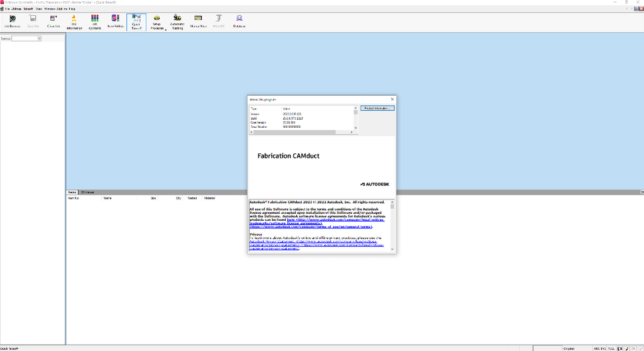Screen dimensions: 644x351
Task: Open the File menu
Action: (8, 9)
